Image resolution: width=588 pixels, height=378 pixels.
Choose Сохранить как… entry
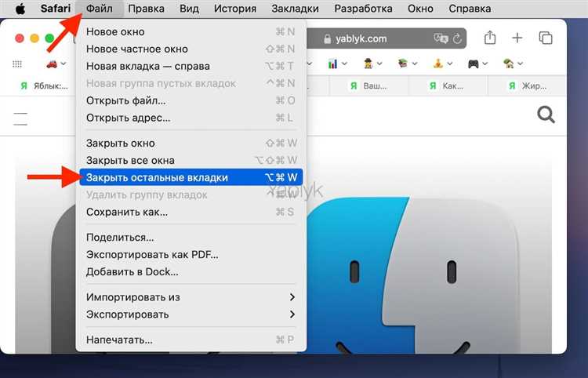[191, 213]
